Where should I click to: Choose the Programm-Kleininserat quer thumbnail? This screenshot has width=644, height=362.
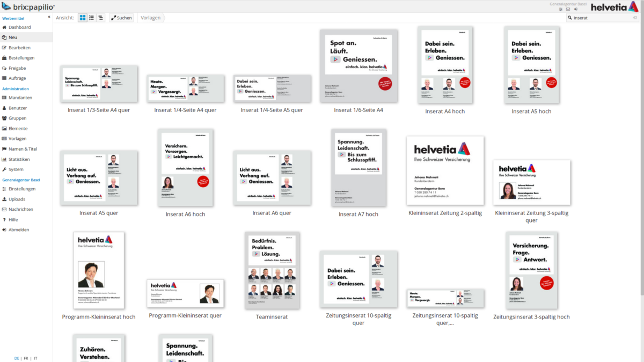coord(185,293)
